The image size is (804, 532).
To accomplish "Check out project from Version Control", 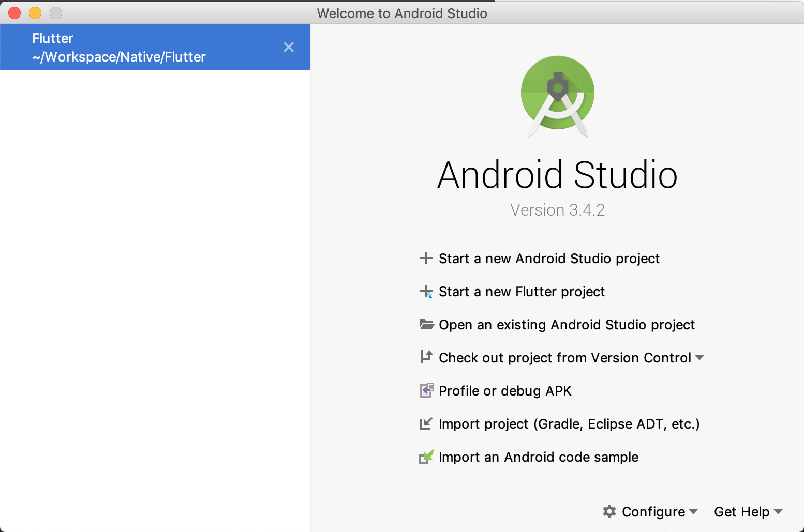I will coord(565,358).
